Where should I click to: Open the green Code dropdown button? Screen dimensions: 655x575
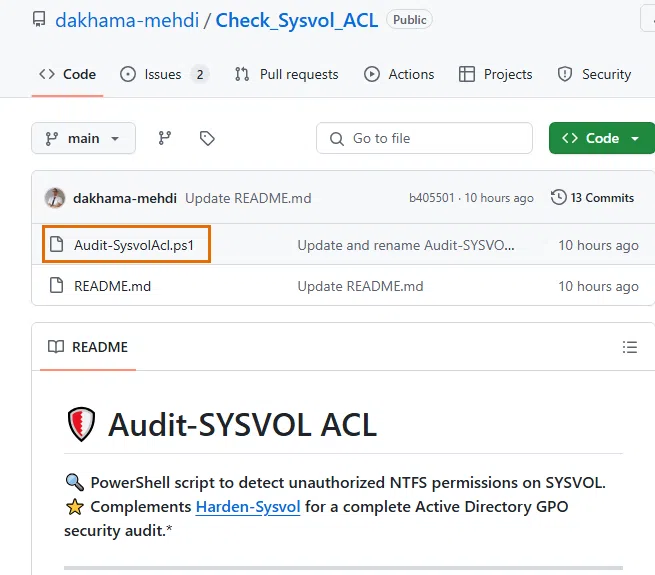(x=601, y=139)
